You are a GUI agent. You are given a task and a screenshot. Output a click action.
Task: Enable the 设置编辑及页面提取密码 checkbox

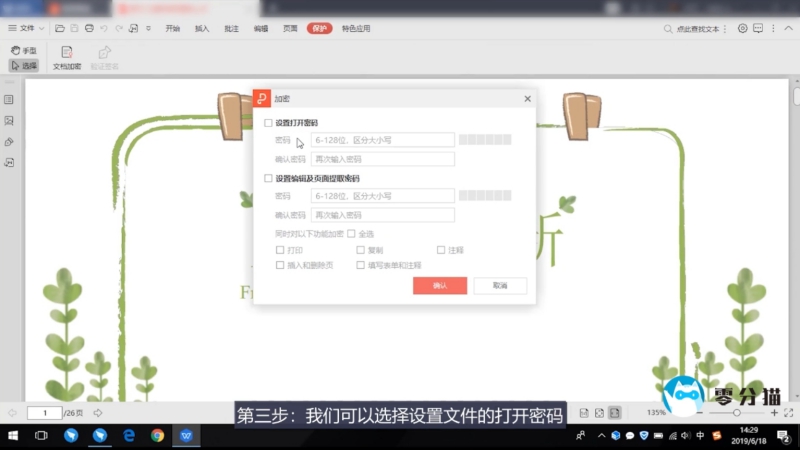click(268, 178)
